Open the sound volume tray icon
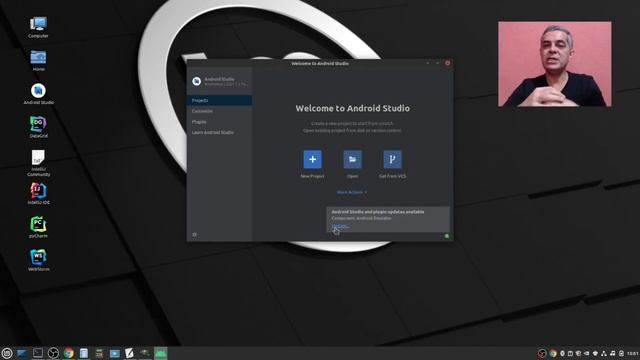Image resolution: width=640 pixels, height=360 pixels. [613, 353]
